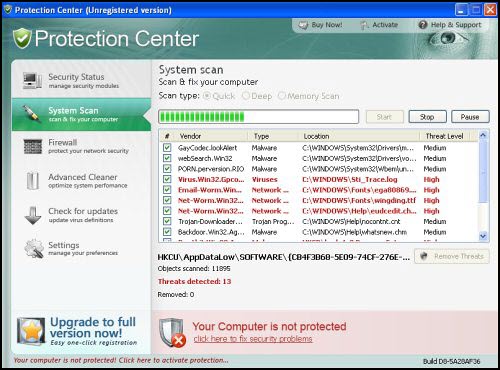Toggle checkbox for Virus.Win32.Gpco entry
Image resolution: width=500 pixels, height=370 pixels.
tap(167, 179)
